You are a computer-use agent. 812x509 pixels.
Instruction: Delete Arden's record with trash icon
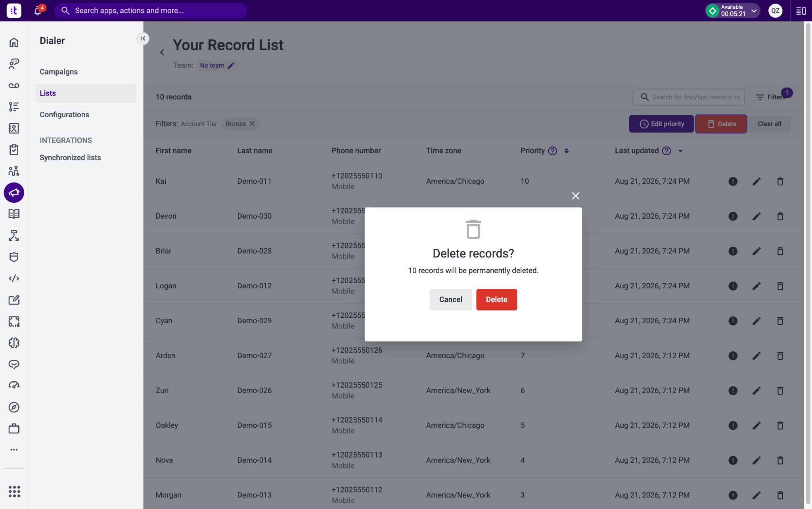[780, 356]
